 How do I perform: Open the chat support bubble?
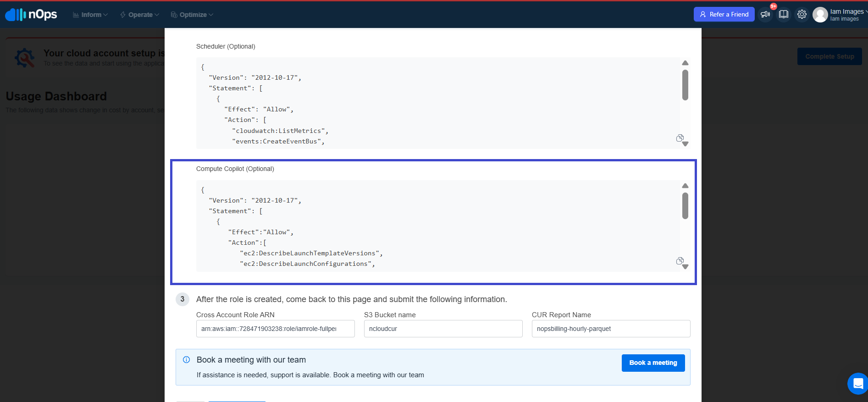pos(857,384)
